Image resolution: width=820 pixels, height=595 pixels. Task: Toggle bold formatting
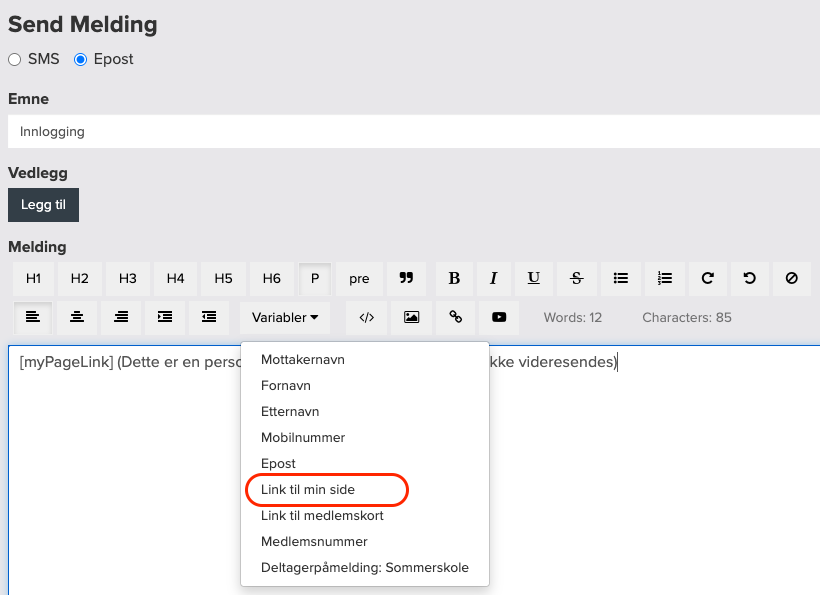[454, 279]
